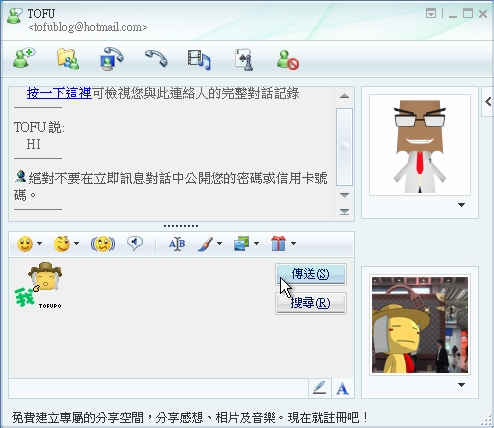Launch games and activities icon
The image size is (494, 428).
pyautogui.click(x=244, y=59)
